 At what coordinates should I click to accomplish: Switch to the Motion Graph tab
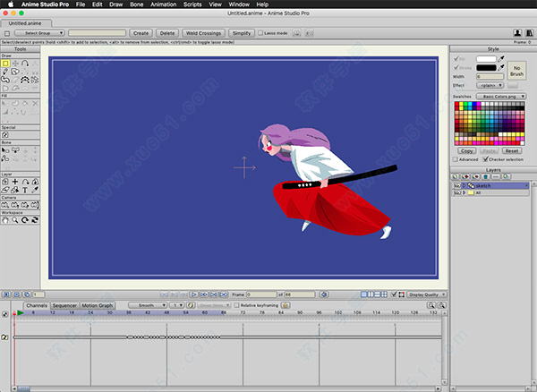pyautogui.click(x=98, y=305)
